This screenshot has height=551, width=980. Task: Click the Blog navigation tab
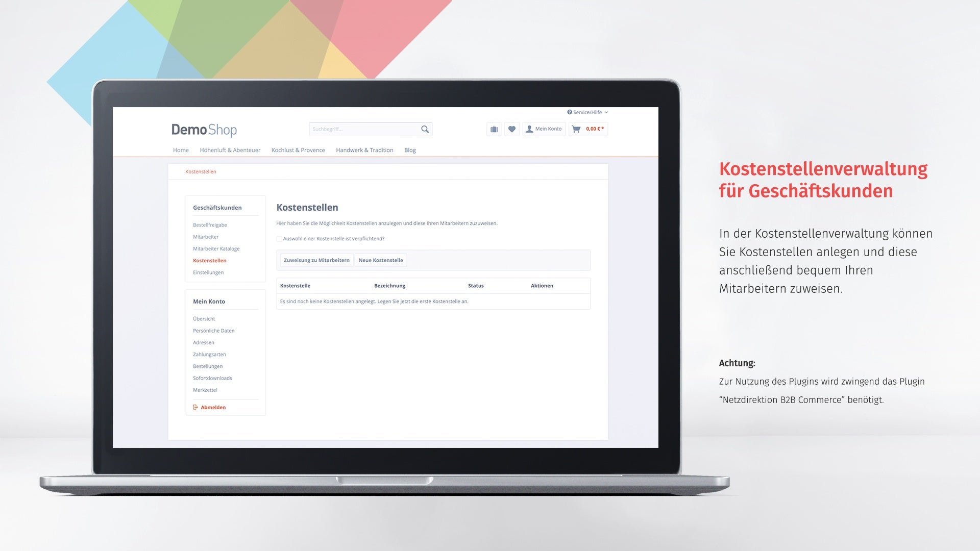click(x=409, y=150)
